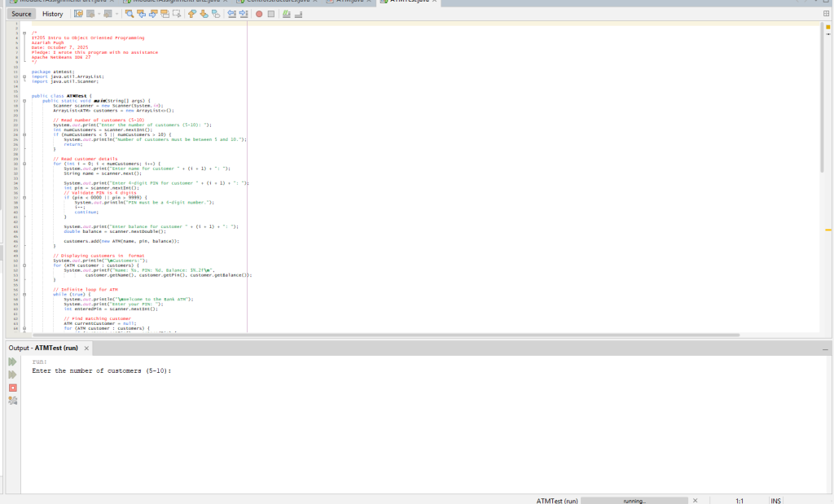Close the Output ATMTest (run) tab
The width and height of the screenshot is (834, 504).
[87, 348]
